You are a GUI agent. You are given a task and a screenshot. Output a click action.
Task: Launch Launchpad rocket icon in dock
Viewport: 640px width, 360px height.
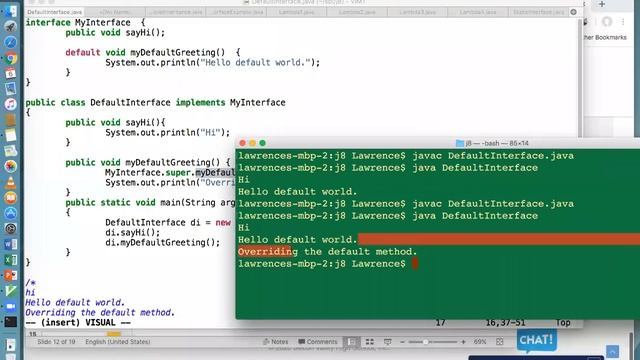click(x=11, y=27)
